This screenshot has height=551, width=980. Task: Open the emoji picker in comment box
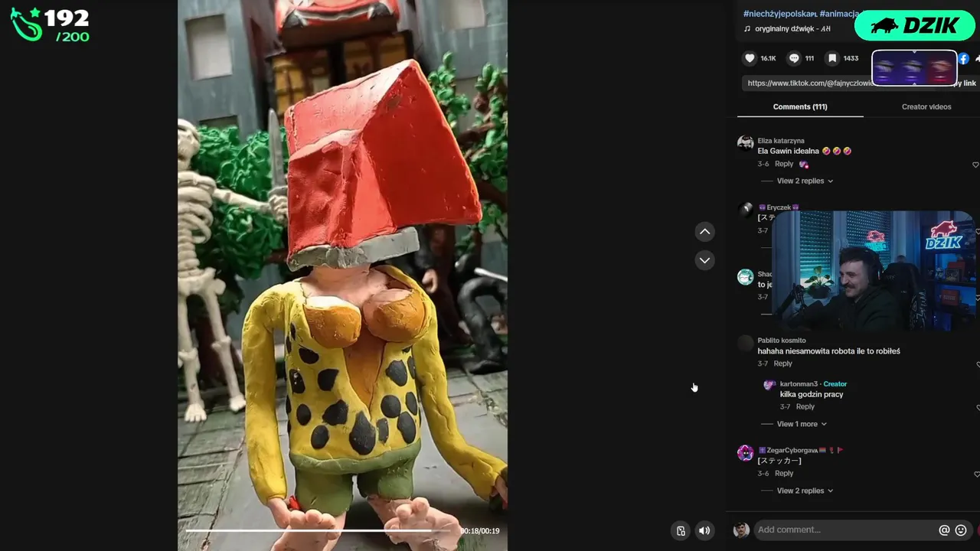[961, 530]
